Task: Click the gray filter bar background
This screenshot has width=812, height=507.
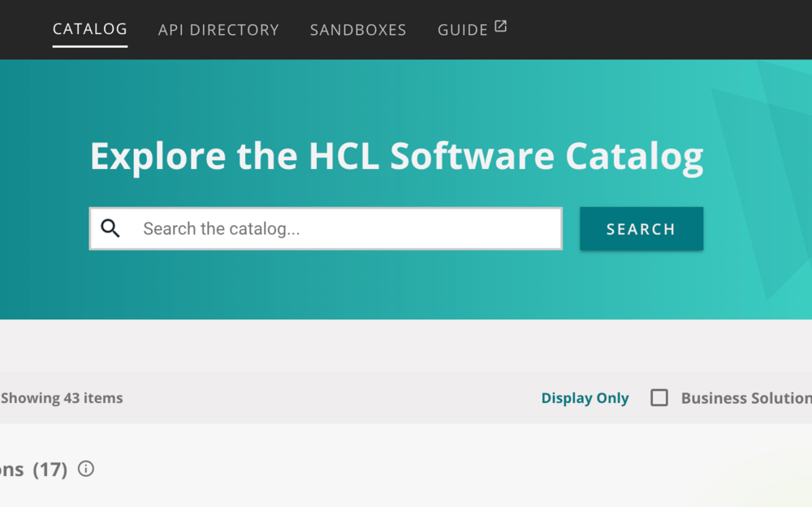Action: (x=325, y=398)
